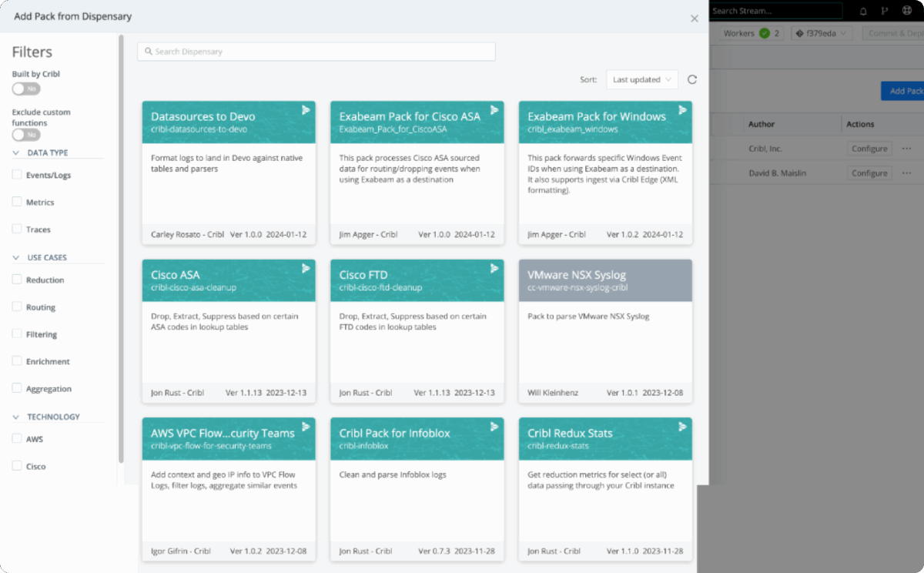
Task: Toggle the Built by Cribl switch
Action: pyautogui.click(x=26, y=89)
